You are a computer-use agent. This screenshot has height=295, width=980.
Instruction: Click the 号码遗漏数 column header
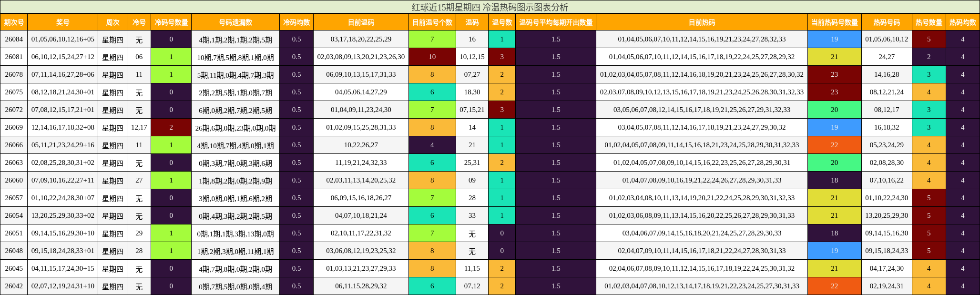tap(235, 22)
